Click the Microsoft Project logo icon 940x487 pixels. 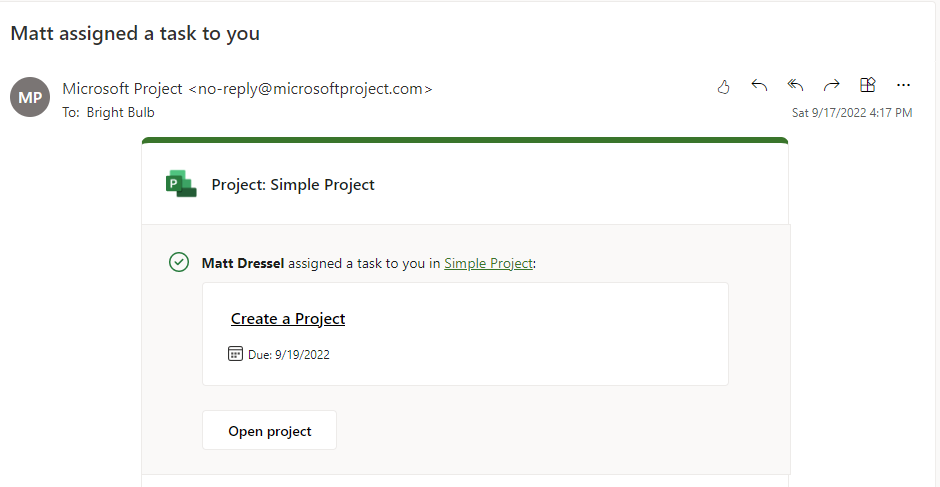[x=180, y=184]
